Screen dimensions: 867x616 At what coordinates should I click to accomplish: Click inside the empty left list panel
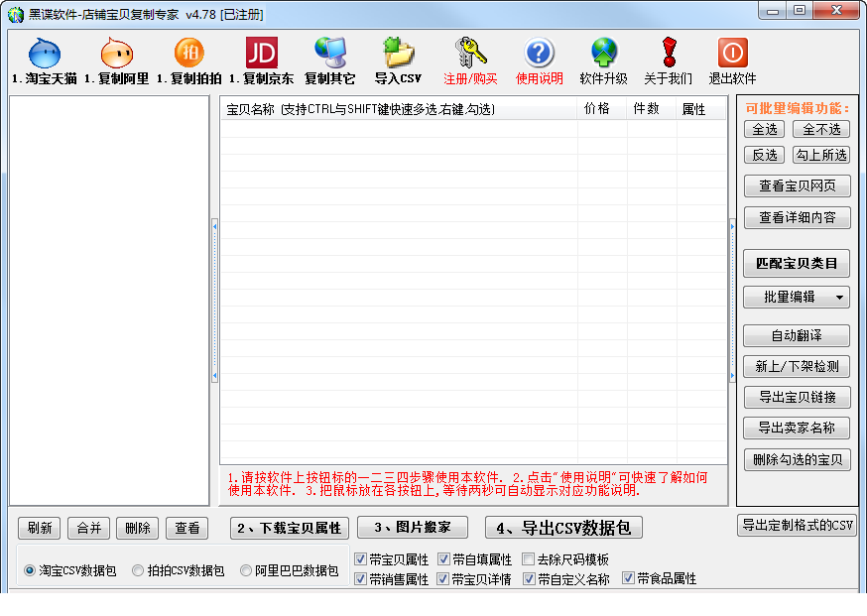(109, 301)
